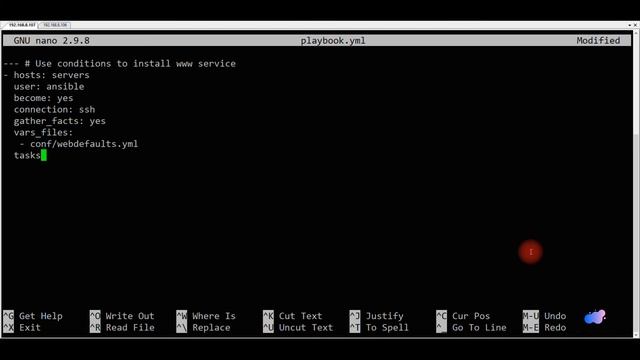Click the "Modified" status text

[598, 40]
